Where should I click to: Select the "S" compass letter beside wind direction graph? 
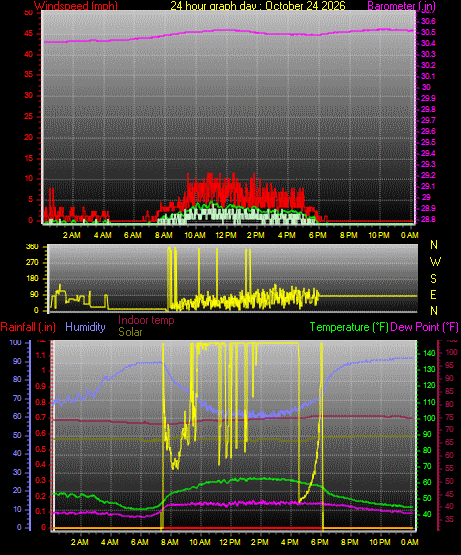(x=433, y=279)
